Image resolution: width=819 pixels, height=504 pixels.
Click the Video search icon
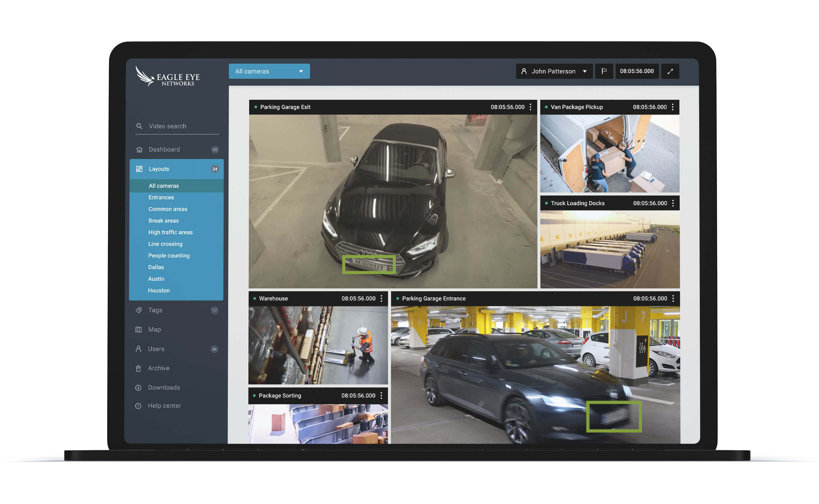(139, 125)
